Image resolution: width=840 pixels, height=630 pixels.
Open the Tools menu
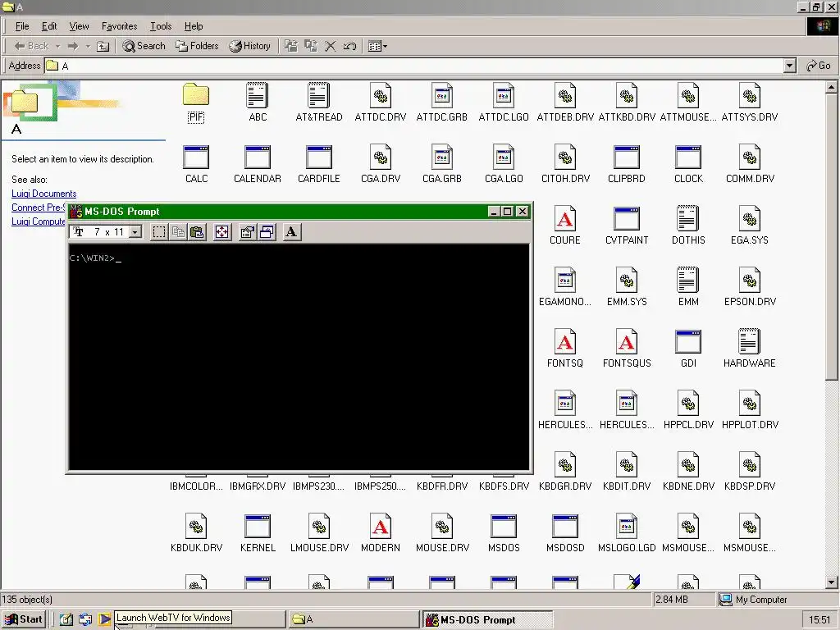pyautogui.click(x=161, y=26)
